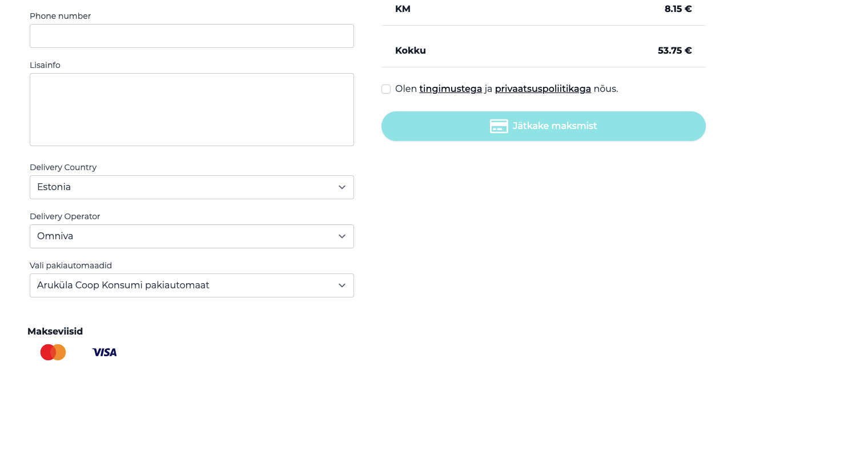Click the KM tax amount 8.15 €

coord(678,9)
